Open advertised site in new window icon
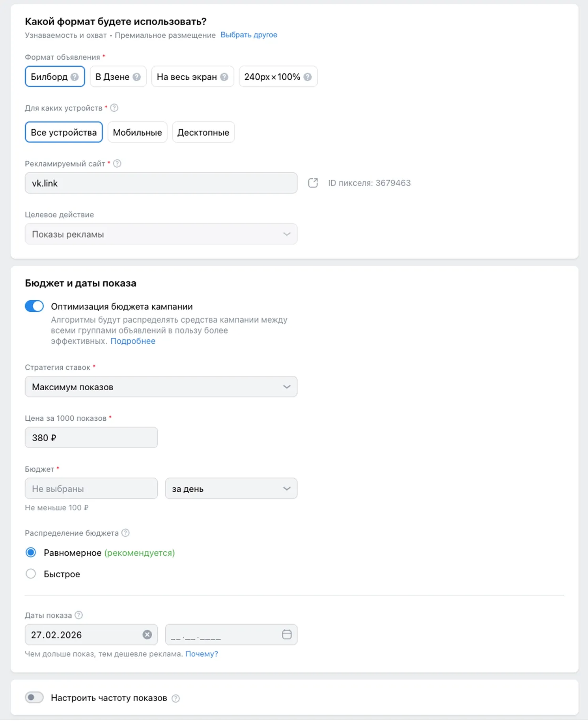588x721 pixels. coord(313,183)
